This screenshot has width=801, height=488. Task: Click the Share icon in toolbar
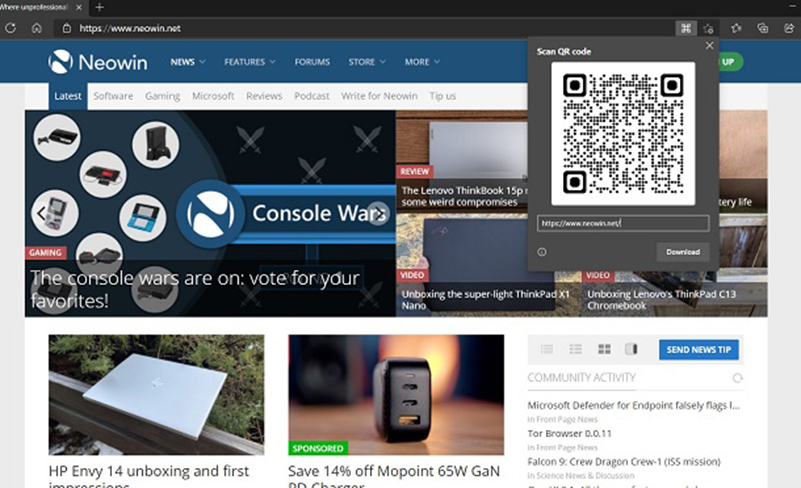point(789,29)
